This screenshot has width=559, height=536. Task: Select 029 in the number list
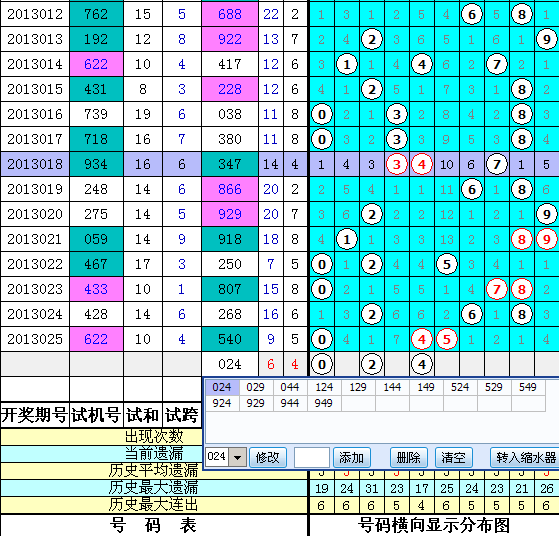[x=256, y=387]
